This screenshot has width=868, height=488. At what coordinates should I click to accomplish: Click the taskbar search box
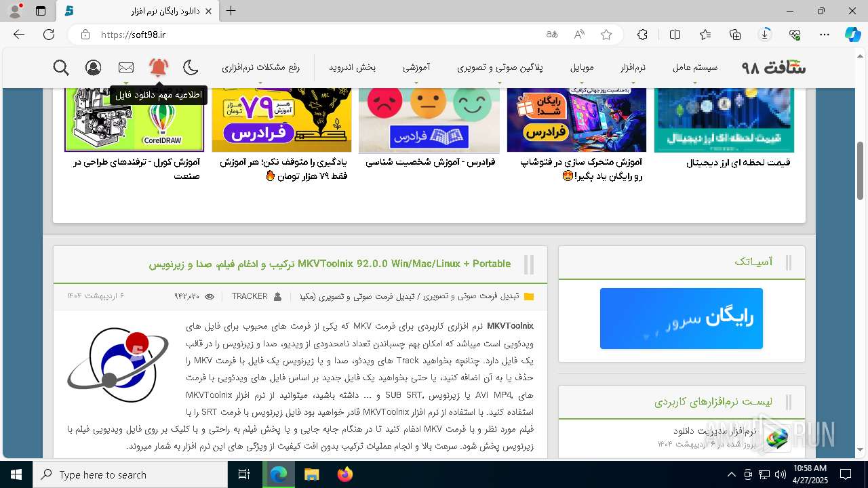point(130,474)
